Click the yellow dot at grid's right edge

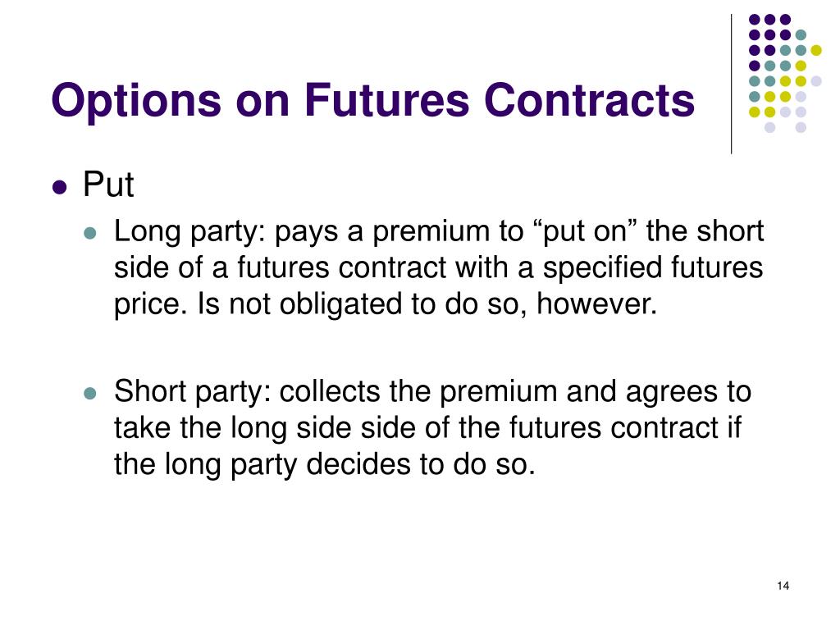pos(816,50)
